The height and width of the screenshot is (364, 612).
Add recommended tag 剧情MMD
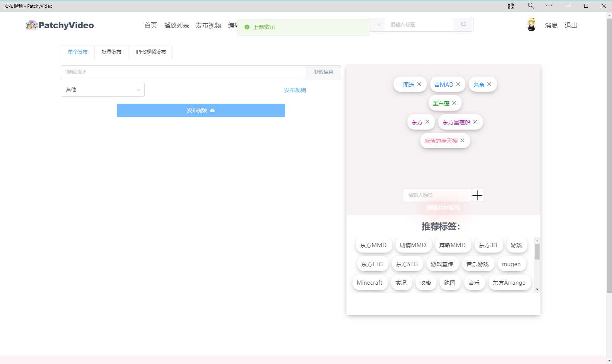pos(413,245)
